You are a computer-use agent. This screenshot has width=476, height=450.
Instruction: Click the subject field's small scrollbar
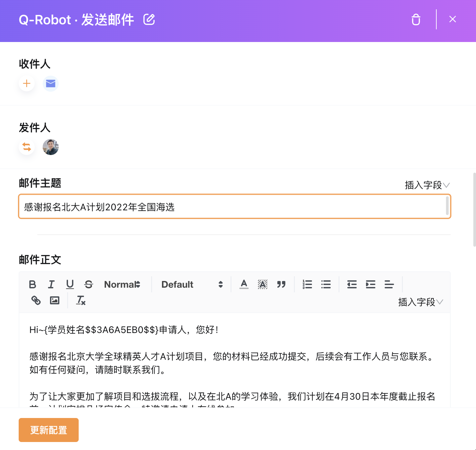pos(447,206)
